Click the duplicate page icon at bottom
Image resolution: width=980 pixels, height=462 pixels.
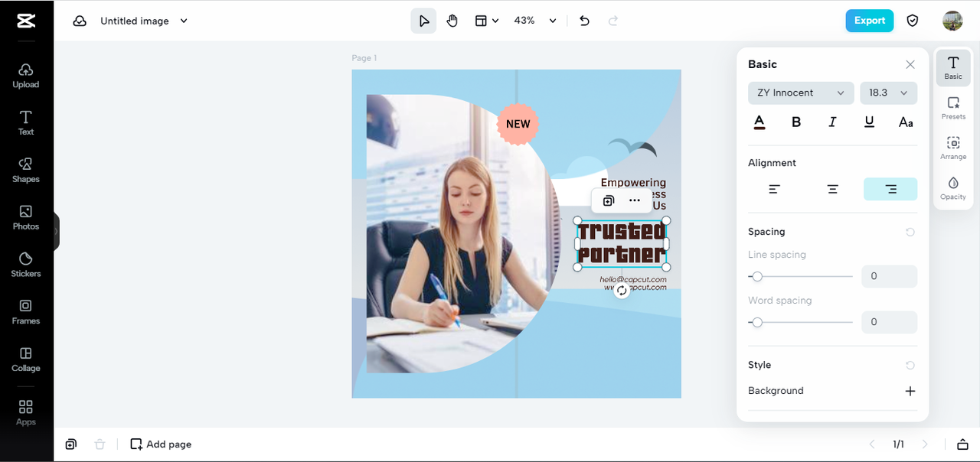coord(70,444)
